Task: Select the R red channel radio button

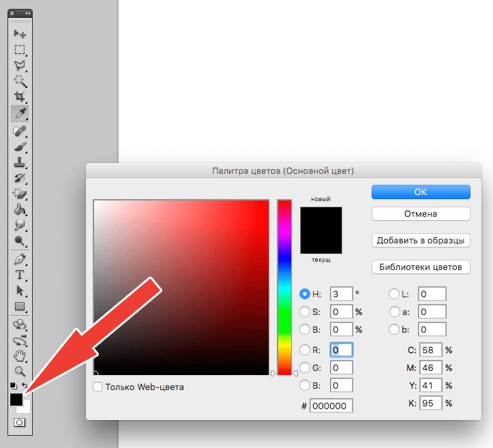Action: click(305, 350)
